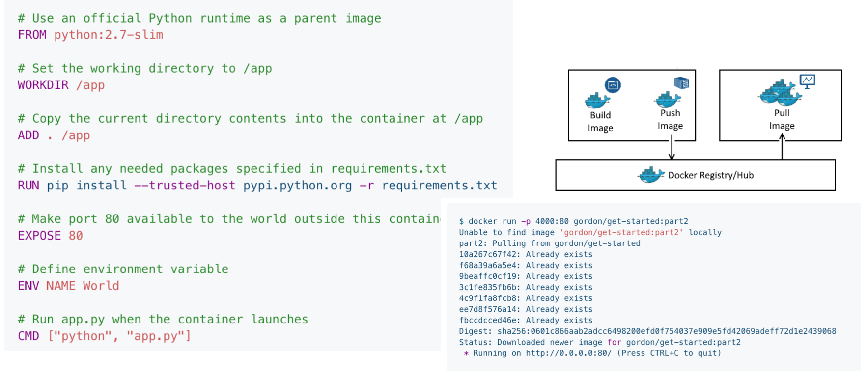Click the FROM python:2.7-slim line
The height and width of the screenshot is (377, 868).
coord(90,35)
